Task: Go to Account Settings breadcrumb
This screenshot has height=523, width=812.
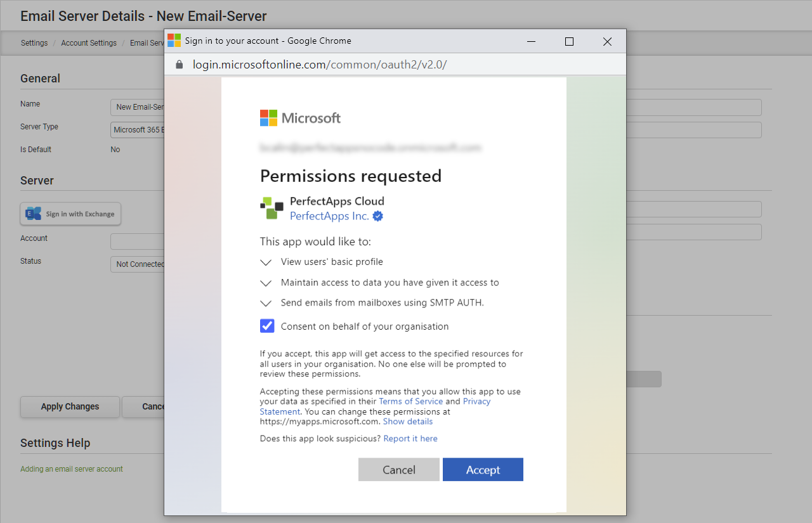Action: click(x=89, y=43)
